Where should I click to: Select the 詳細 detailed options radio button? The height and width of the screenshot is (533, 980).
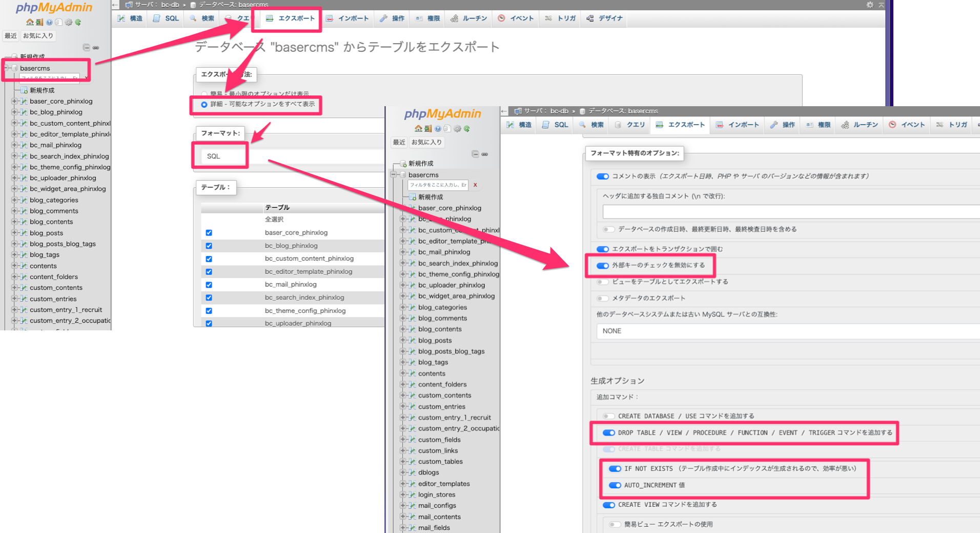click(204, 104)
